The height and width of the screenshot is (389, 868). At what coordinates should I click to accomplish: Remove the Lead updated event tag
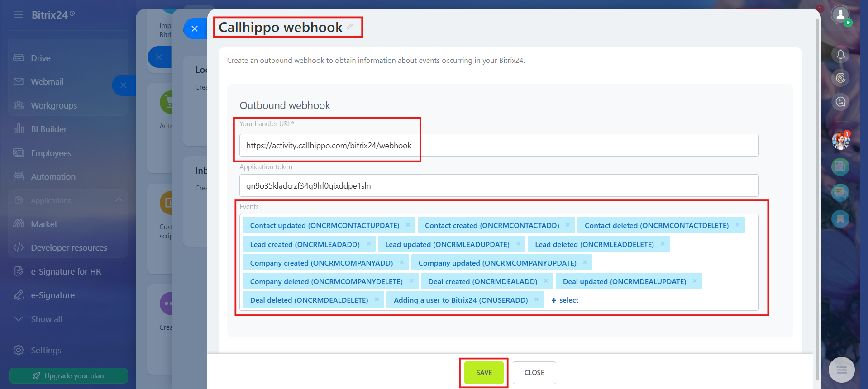tap(518, 244)
